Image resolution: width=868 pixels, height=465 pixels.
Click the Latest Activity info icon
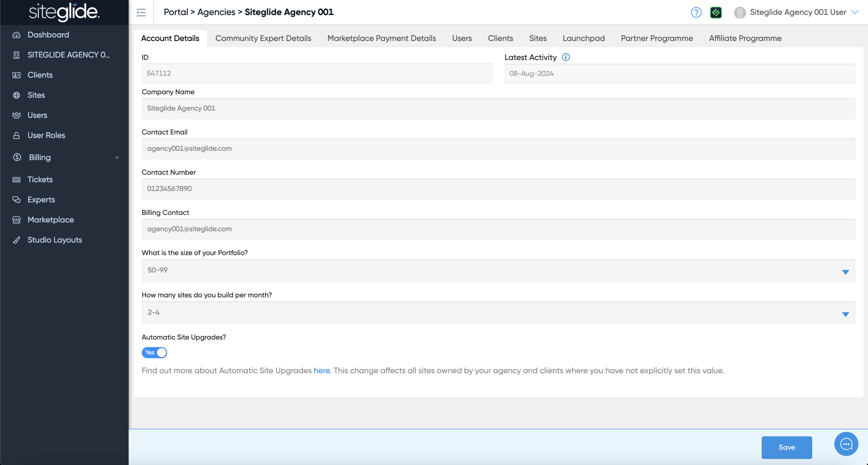point(566,57)
